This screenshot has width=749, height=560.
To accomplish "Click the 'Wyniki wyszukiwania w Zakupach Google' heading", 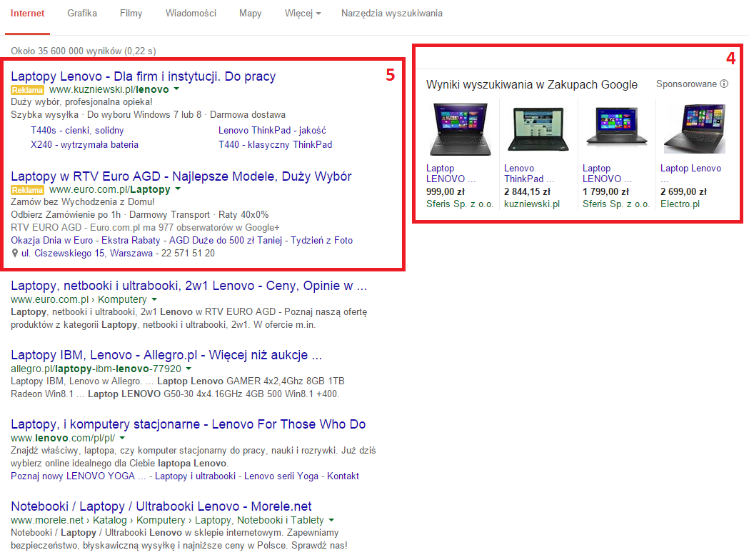I will [532, 84].
